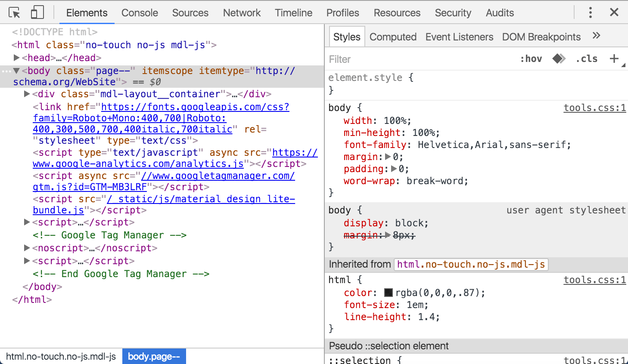
Task: Click the toggle common rendering emulations diamond icon
Action: (x=558, y=59)
